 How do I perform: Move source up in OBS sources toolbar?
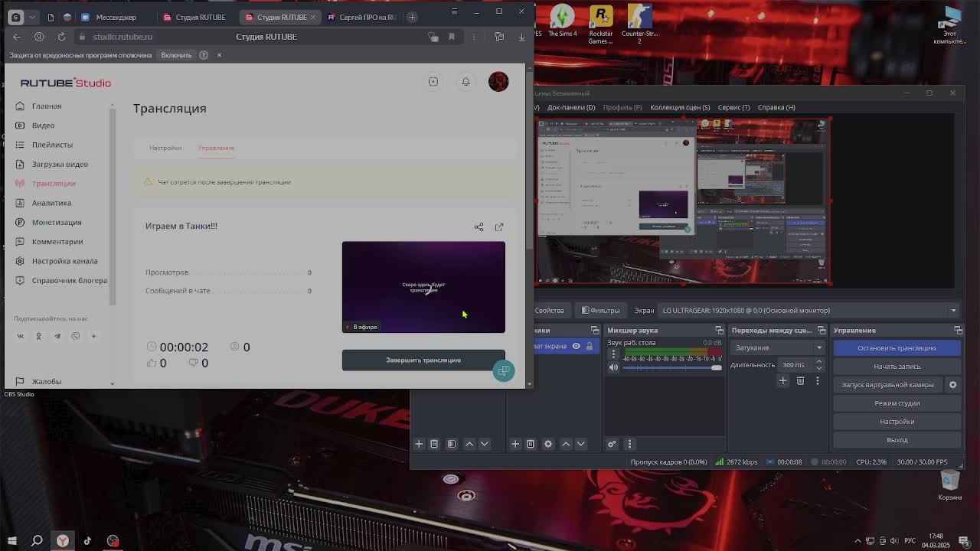(x=566, y=444)
